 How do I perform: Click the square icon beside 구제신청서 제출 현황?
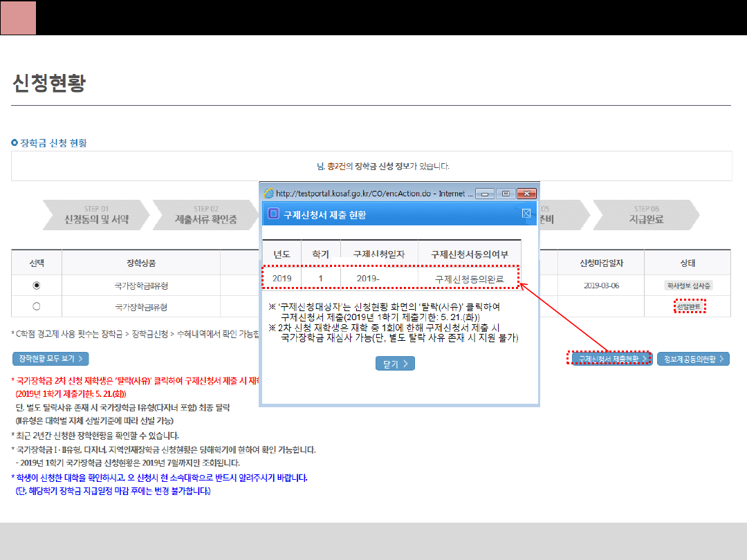point(273,214)
